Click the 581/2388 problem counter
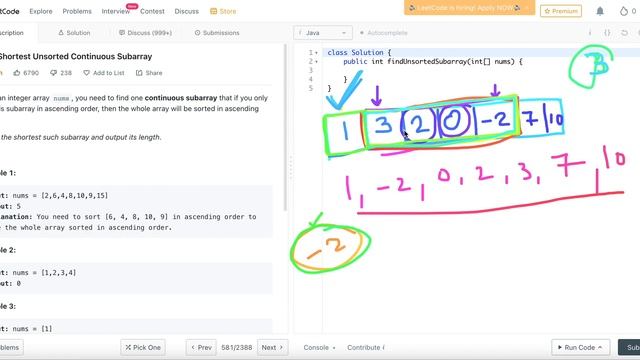This screenshot has height=360, width=640. click(x=237, y=347)
